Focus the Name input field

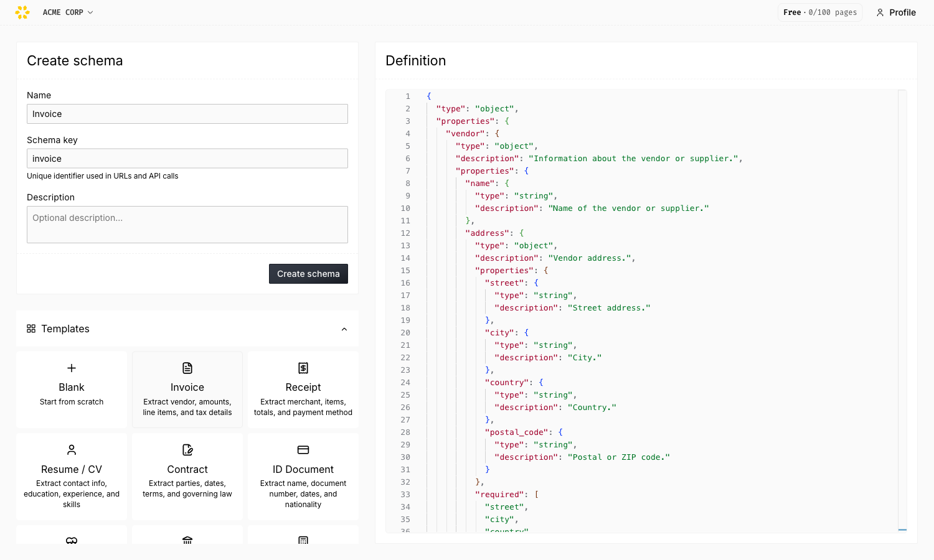pyautogui.click(x=187, y=114)
